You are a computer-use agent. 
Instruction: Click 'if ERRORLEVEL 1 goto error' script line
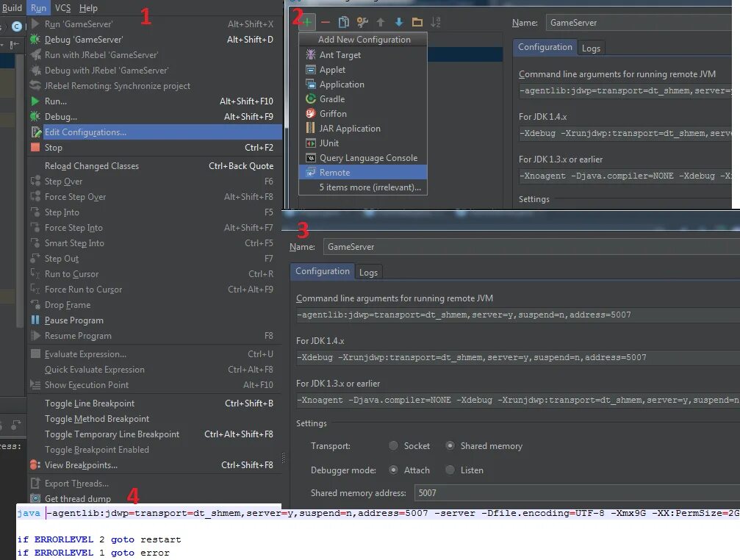pos(93,553)
